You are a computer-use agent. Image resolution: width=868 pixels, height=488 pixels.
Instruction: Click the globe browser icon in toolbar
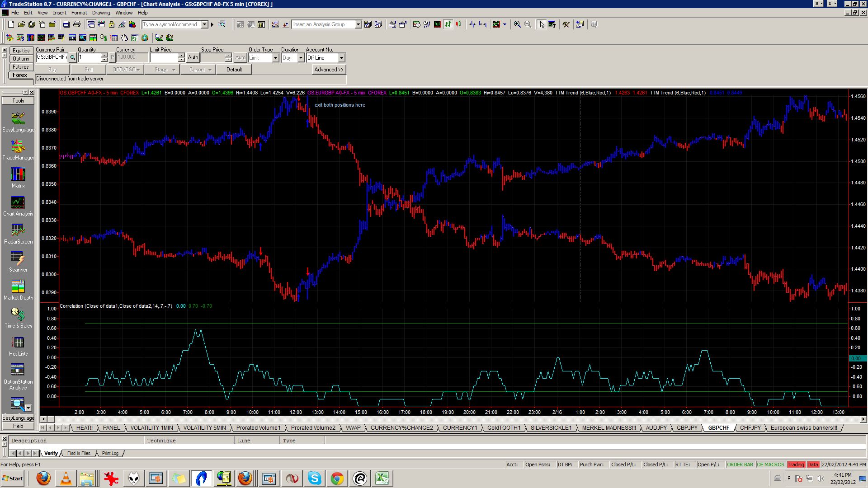coord(145,38)
